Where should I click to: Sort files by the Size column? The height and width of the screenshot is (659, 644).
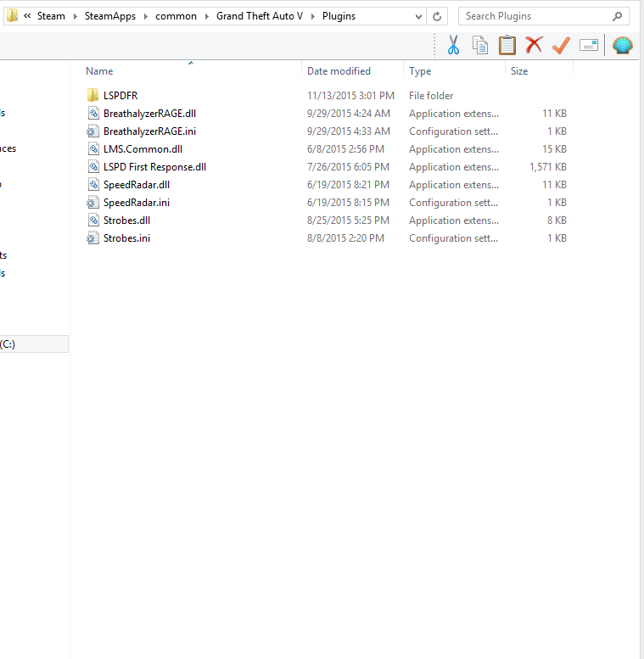tap(519, 71)
